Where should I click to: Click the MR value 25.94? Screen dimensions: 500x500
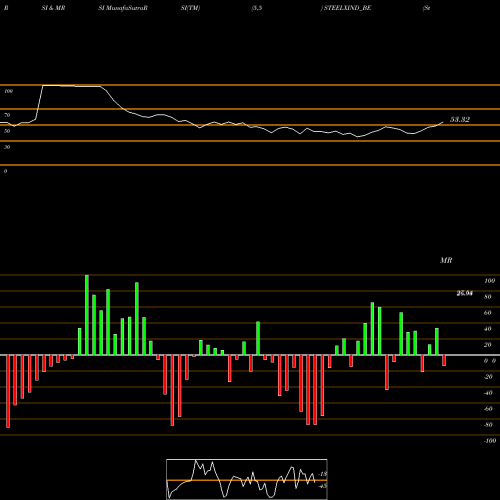click(464, 293)
